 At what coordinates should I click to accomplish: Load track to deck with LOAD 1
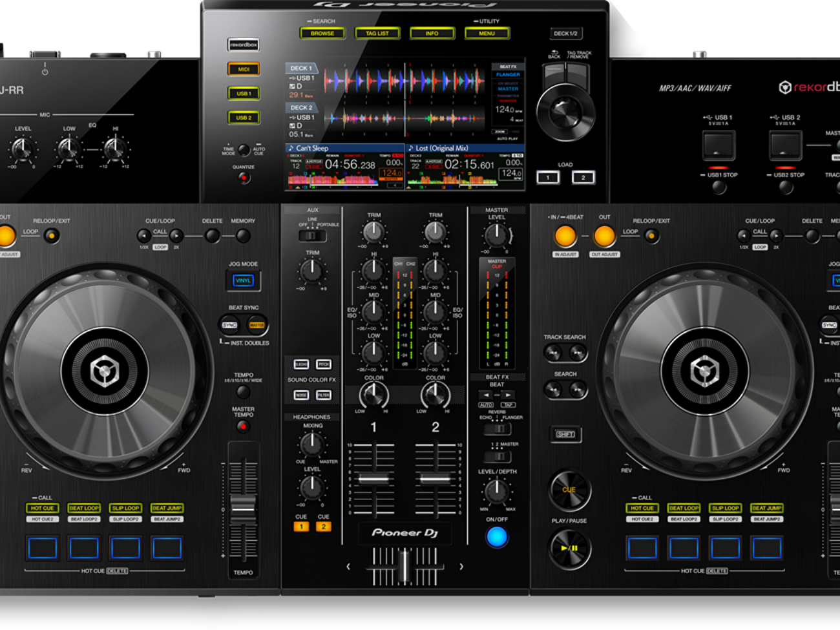click(x=548, y=177)
